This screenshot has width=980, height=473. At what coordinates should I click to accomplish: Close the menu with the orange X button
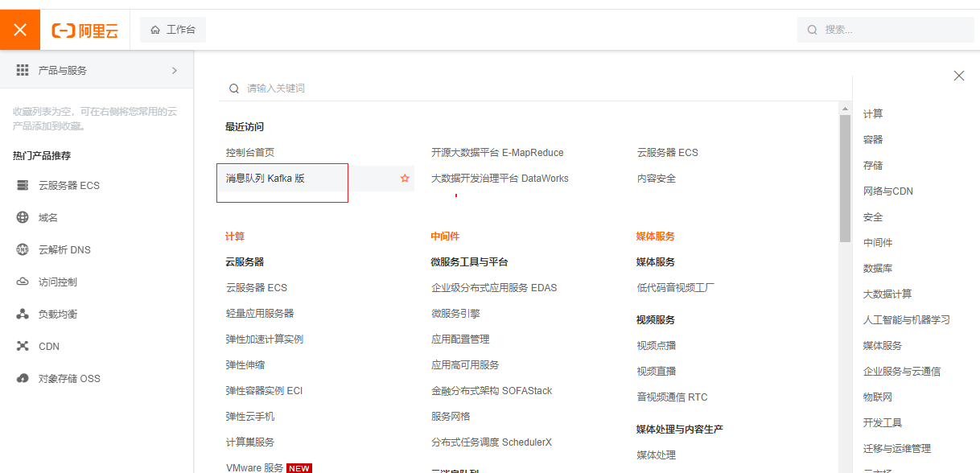click(x=20, y=30)
